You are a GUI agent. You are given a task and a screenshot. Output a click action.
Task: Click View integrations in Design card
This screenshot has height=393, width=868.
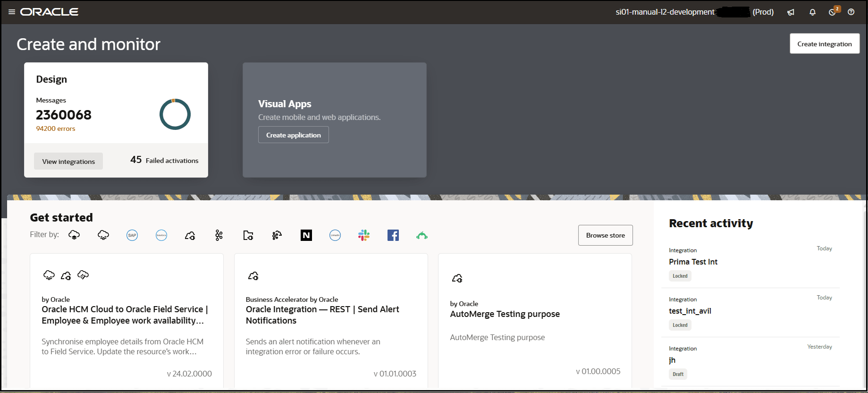tap(68, 162)
